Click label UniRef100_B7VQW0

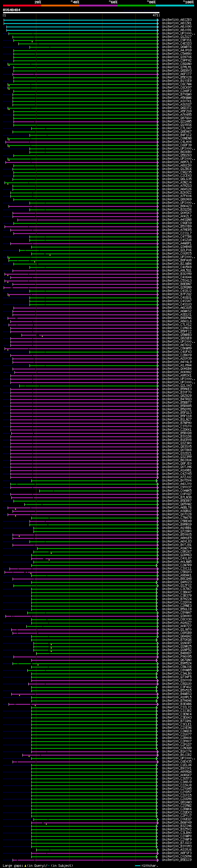coord(177,94)
